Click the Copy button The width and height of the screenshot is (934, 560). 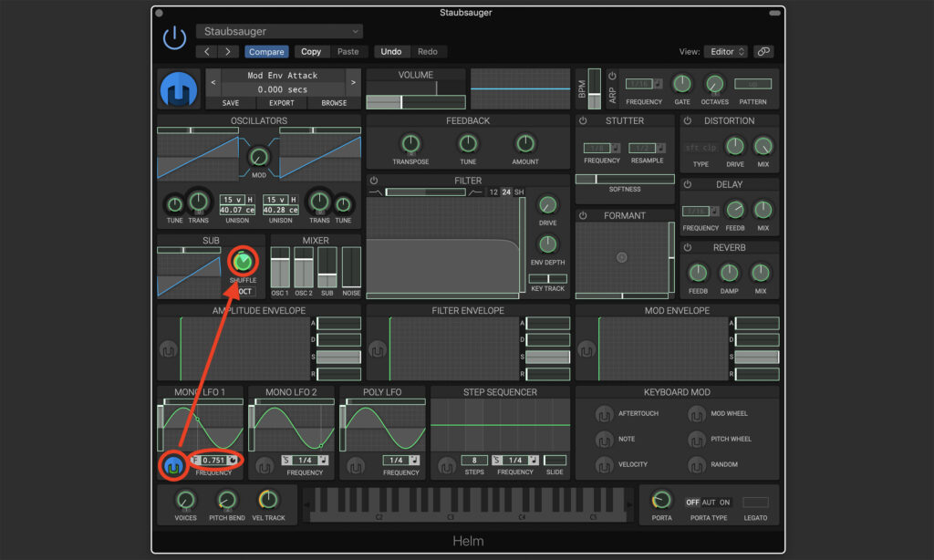(311, 52)
